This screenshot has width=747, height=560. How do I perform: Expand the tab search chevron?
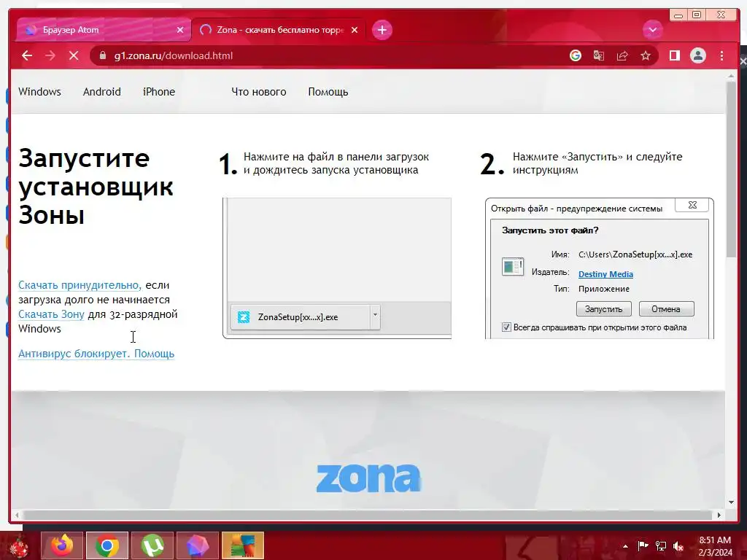pos(653,29)
